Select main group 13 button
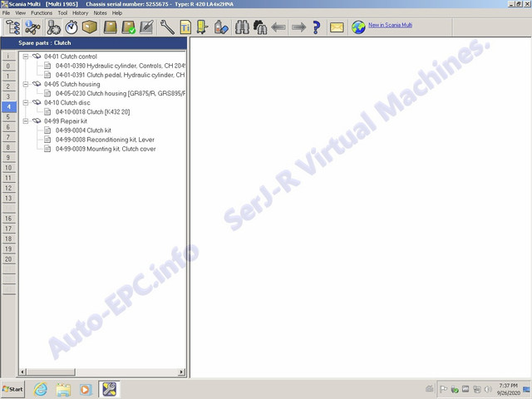The height and width of the screenshot is (399, 532). point(8,199)
